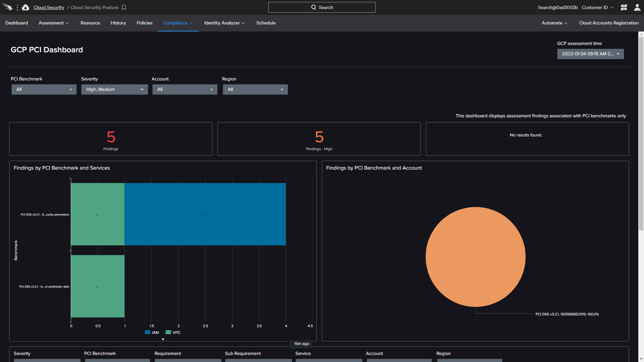Click the PCI DSS security parameters label
Viewport: 644px width, 362px height.
(x=45, y=215)
